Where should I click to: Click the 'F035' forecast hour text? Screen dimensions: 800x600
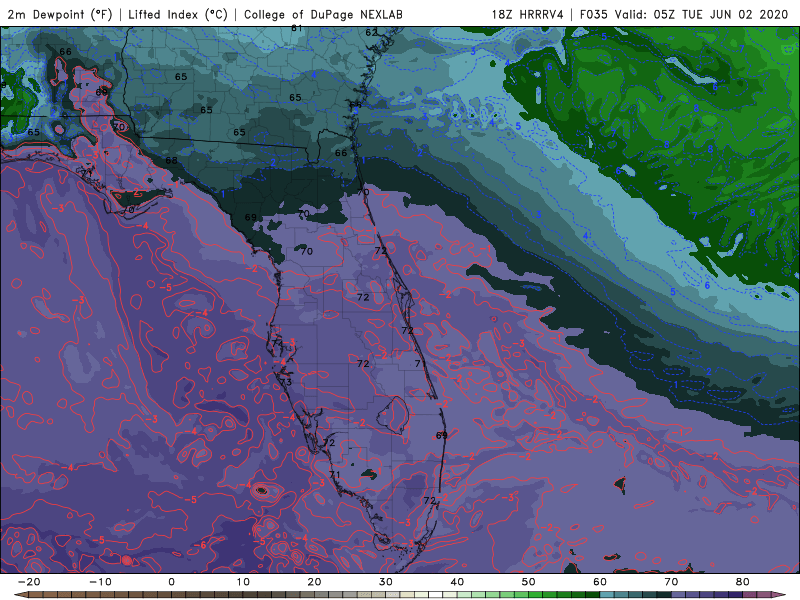coord(593,14)
